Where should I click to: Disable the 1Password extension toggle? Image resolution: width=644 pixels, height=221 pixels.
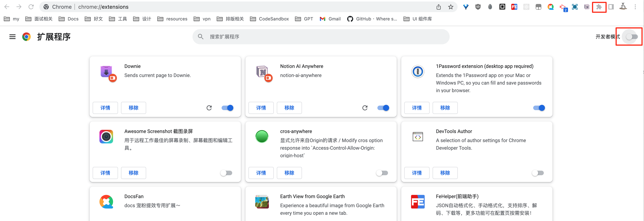(539, 108)
